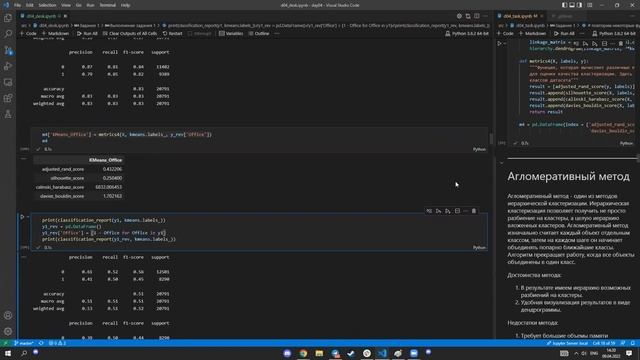Viewport: 640px width, 360px height.
Task: Open output ellipsis menu of KMeans_Office table
Action: [x=24, y=159]
